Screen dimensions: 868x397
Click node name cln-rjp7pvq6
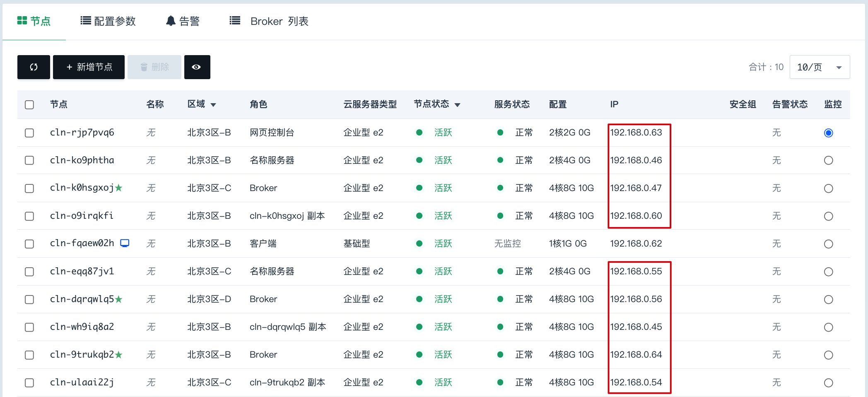[82, 133]
